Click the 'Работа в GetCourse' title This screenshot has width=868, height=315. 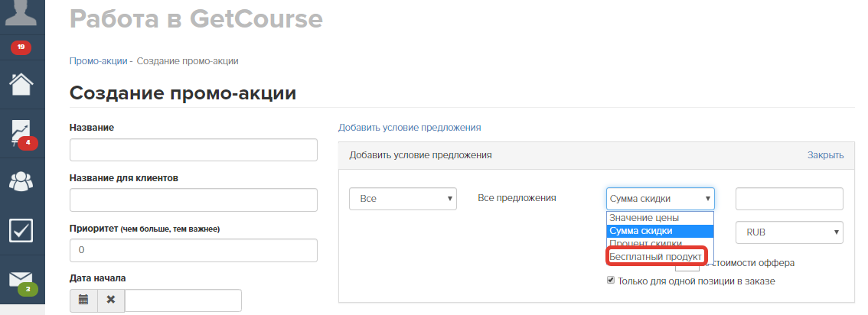[196, 18]
